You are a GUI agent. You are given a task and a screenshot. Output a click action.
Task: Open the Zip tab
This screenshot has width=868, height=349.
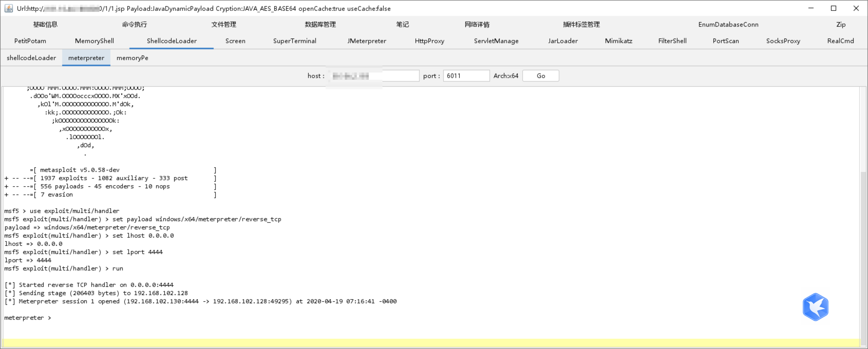(841, 24)
